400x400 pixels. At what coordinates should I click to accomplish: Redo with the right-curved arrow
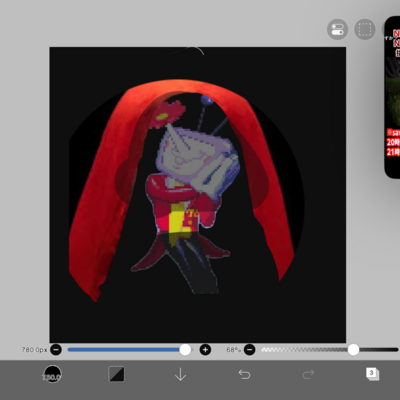[x=308, y=374]
